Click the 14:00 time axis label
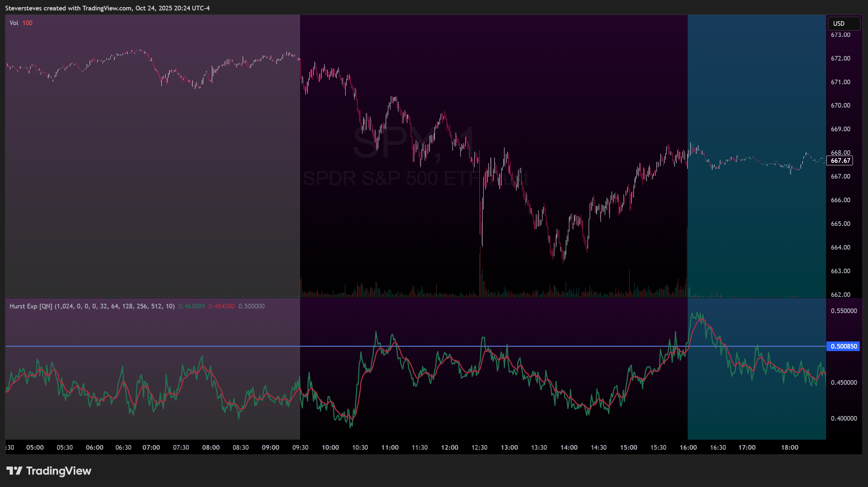This screenshot has height=487, width=868. click(x=569, y=448)
